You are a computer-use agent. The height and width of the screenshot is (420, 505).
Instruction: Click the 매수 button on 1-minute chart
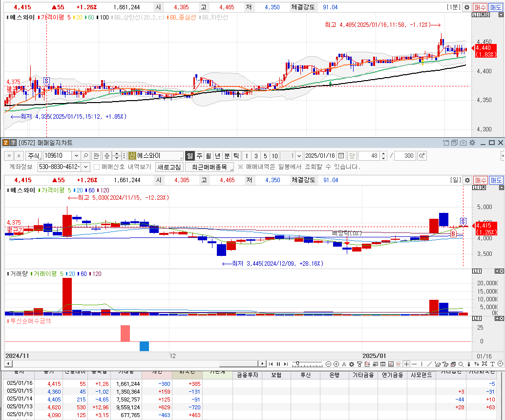tap(480, 7)
